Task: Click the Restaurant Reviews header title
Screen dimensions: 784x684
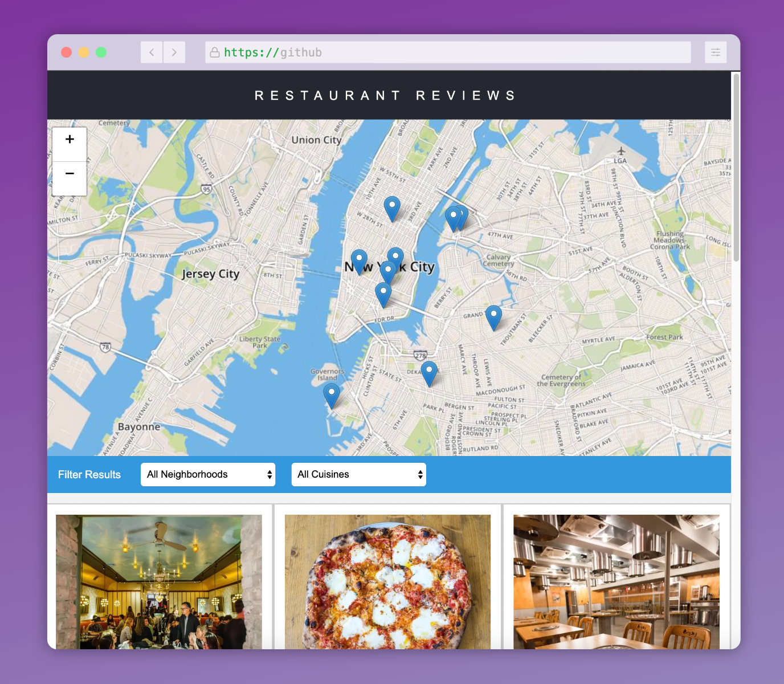Action: click(386, 95)
